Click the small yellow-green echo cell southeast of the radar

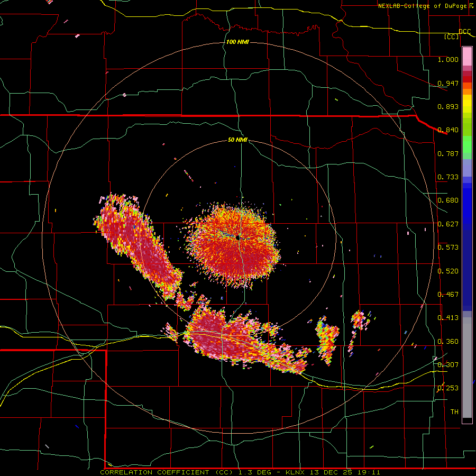point(327,340)
